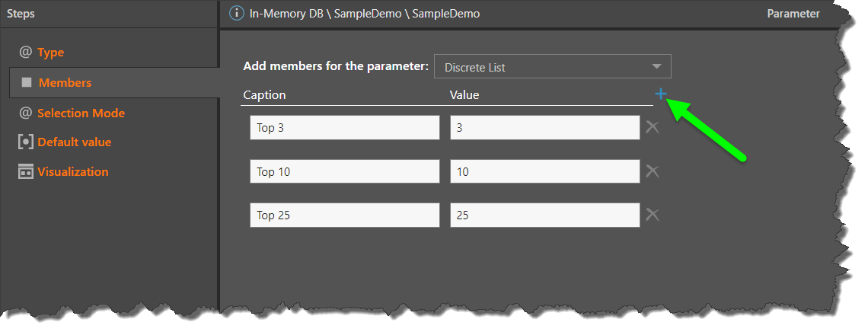This screenshot has height=335, width=868.
Task: Open the Selection Mode step
Action: [81, 113]
